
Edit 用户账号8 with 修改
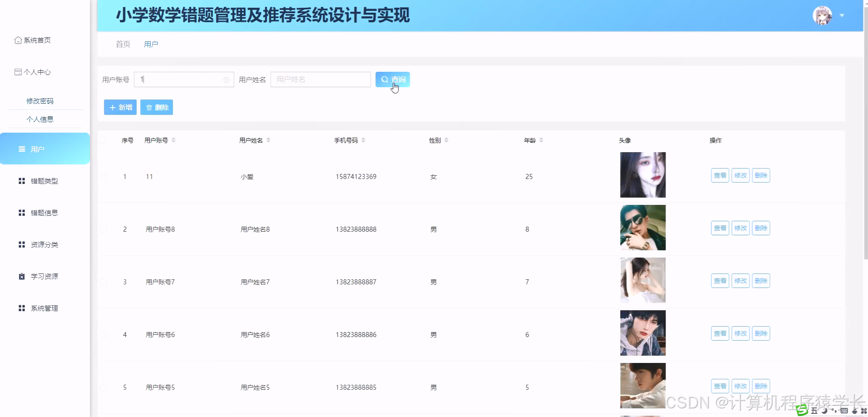pos(740,228)
